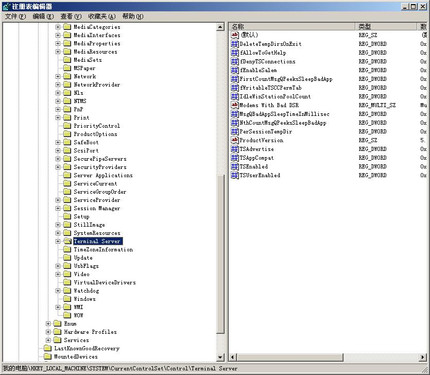Click the default (默认) value icon

(x=235, y=35)
